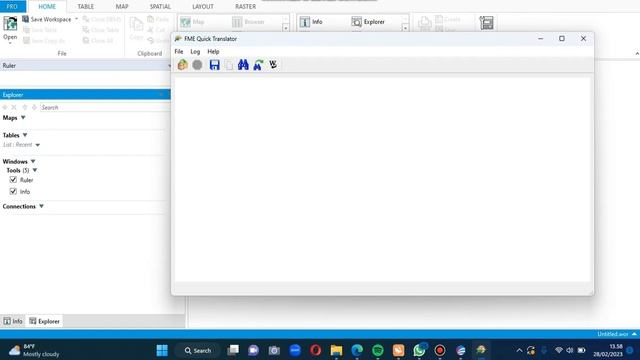Click the Wi-Fi icon in system tray
Screen dimensions: 640x360
[x=559, y=350]
